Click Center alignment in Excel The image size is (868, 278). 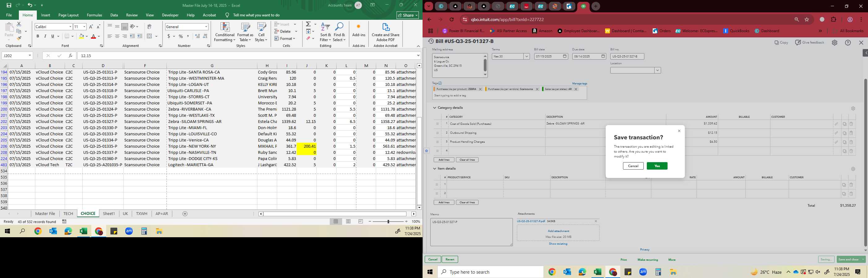(117, 36)
